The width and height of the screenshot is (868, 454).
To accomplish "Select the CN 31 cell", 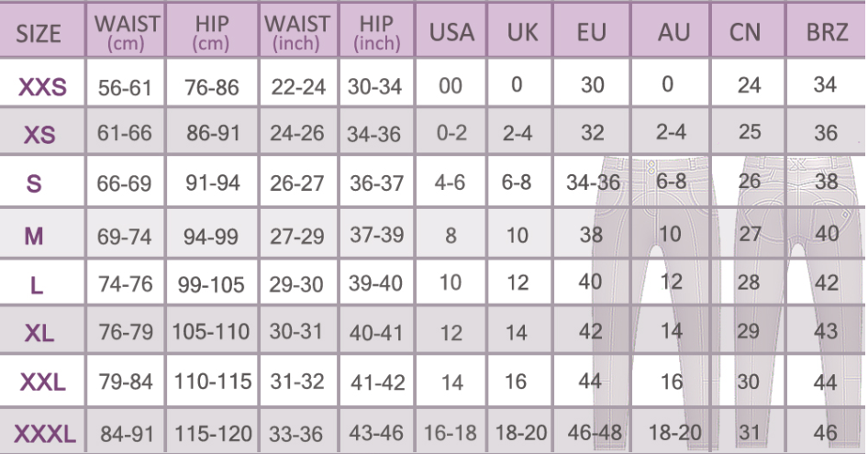I will [750, 432].
